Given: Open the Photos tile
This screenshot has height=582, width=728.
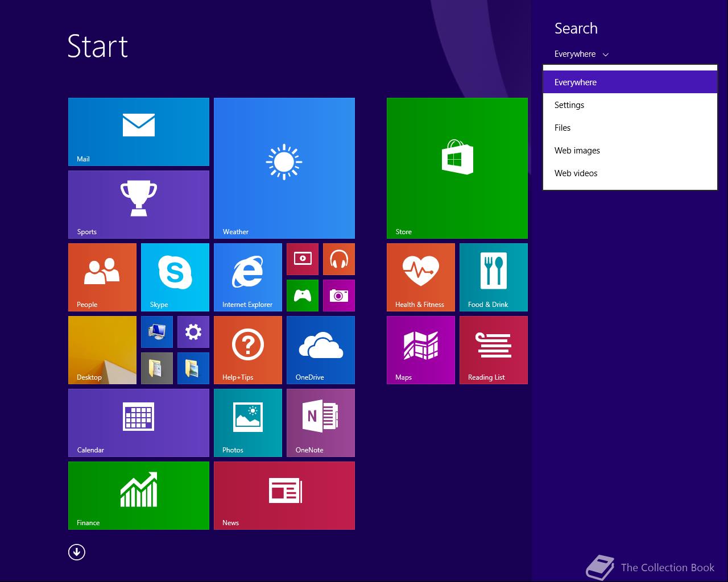Looking at the screenshot, I should pos(248,423).
